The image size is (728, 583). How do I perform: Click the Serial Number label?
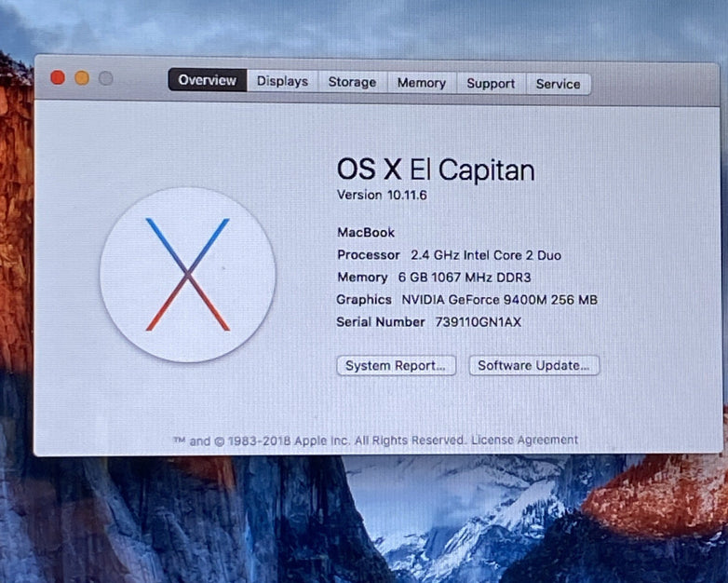[381, 322]
